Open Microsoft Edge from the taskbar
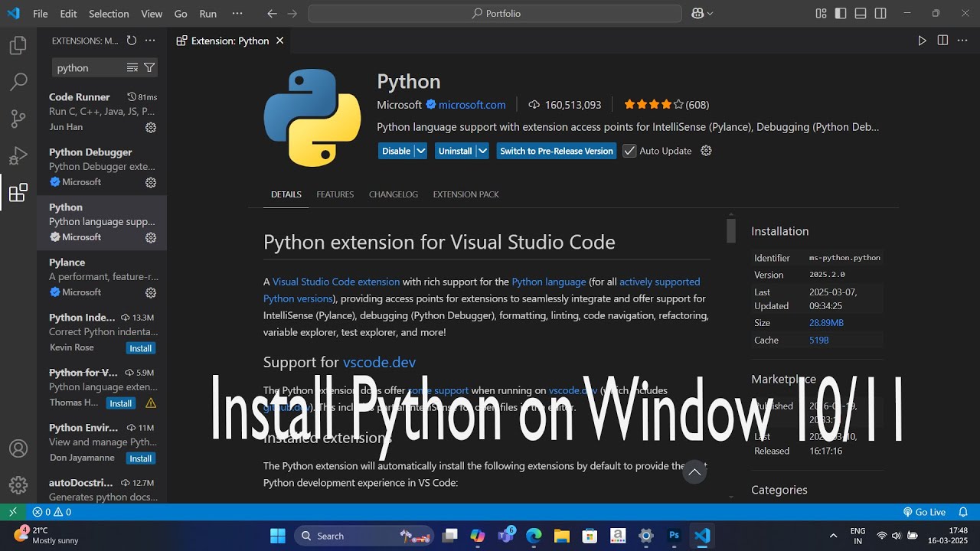The height and width of the screenshot is (551, 980). (534, 536)
